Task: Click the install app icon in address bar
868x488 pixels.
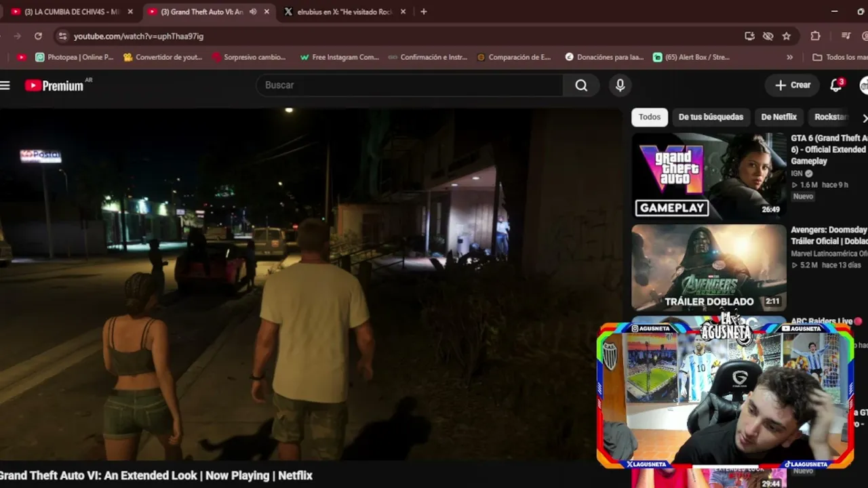Action: point(749,36)
